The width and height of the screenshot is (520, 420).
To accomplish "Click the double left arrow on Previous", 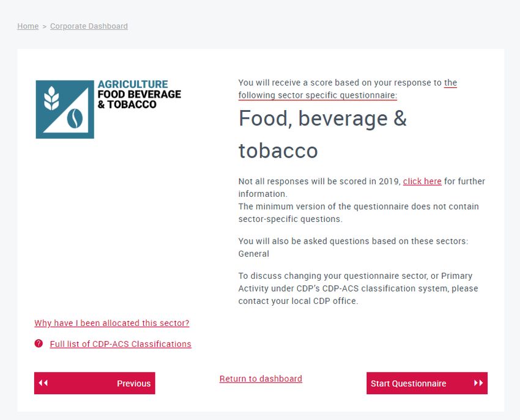I will pos(43,383).
